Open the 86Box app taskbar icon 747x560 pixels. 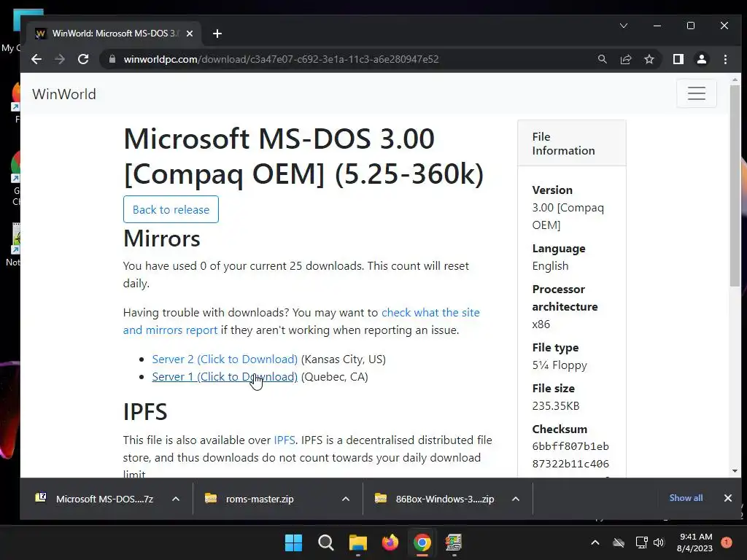click(454, 542)
